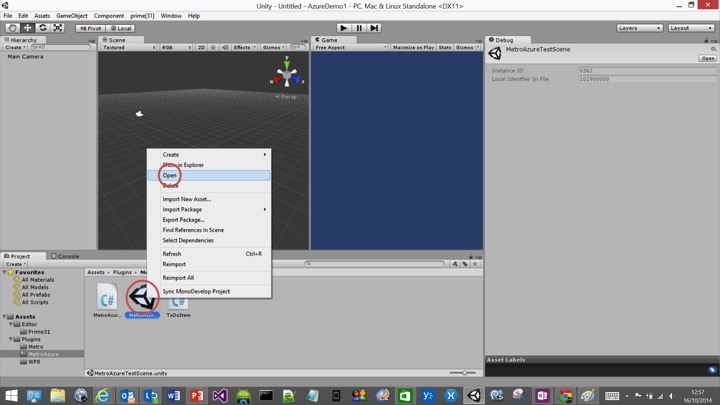The width and height of the screenshot is (720, 405).
Task: Open Internet Explorer from taskbar
Action: coord(103,395)
